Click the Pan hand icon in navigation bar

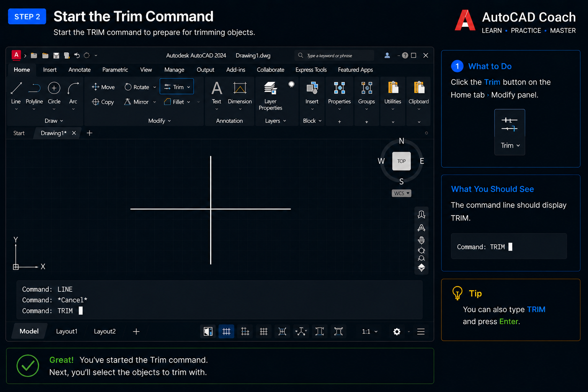pos(421,240)
